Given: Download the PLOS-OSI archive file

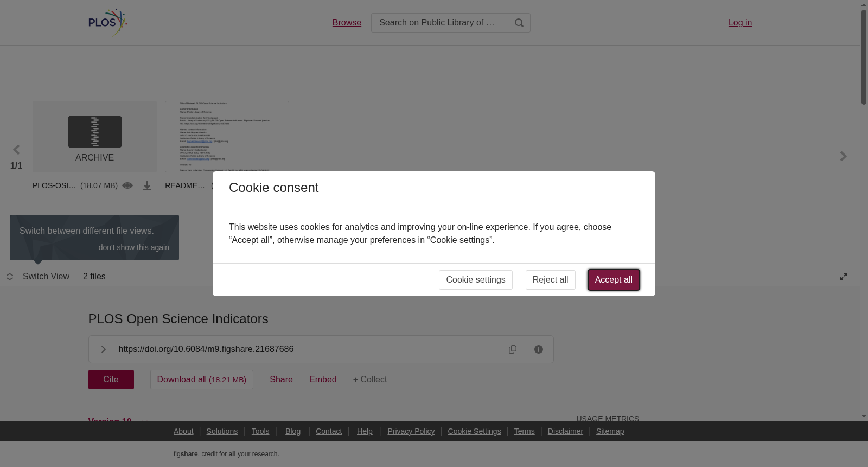Looking at the screenshot, I should tap(147, 186).
